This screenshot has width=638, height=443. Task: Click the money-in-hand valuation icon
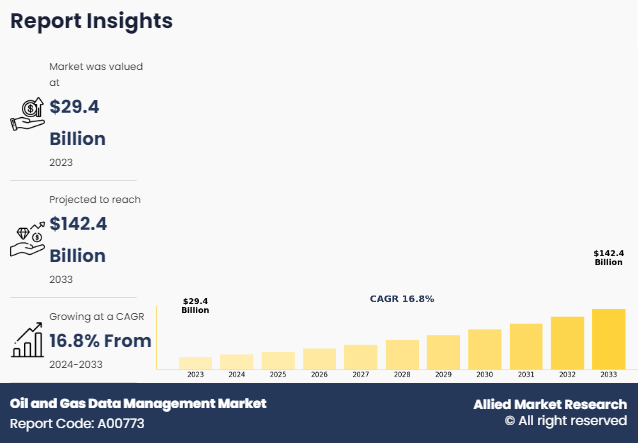click(x=27, y=114)
